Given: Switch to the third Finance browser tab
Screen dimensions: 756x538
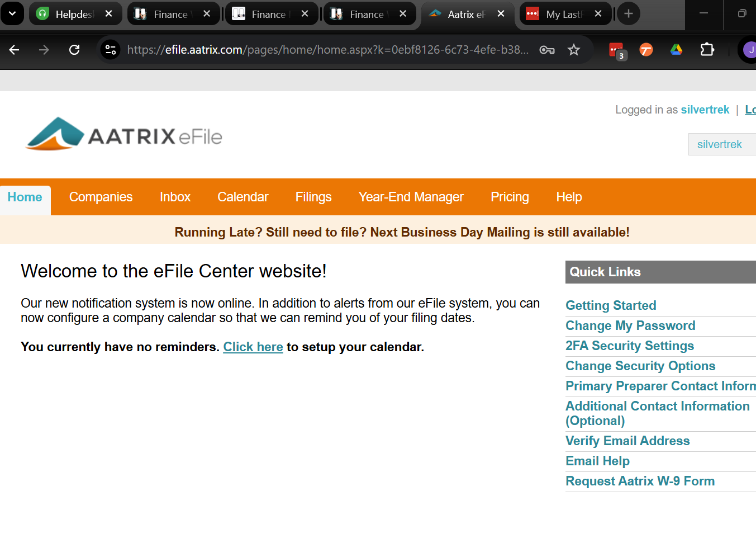Looking at the screenshot, I should tap(369, 13).
